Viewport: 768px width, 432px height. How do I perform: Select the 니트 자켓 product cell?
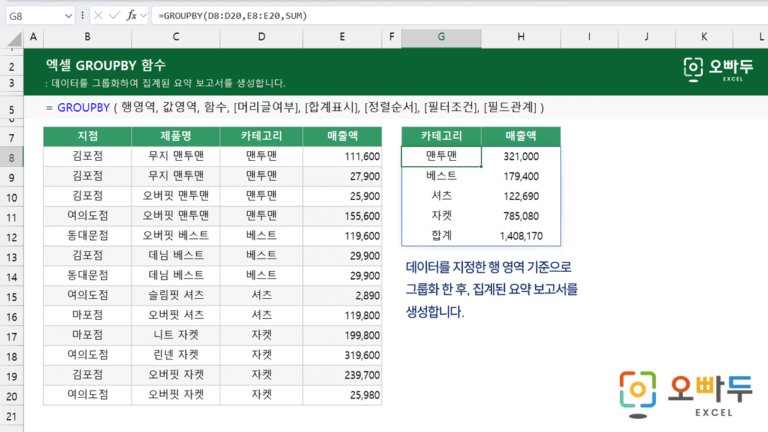click(176, 335)
